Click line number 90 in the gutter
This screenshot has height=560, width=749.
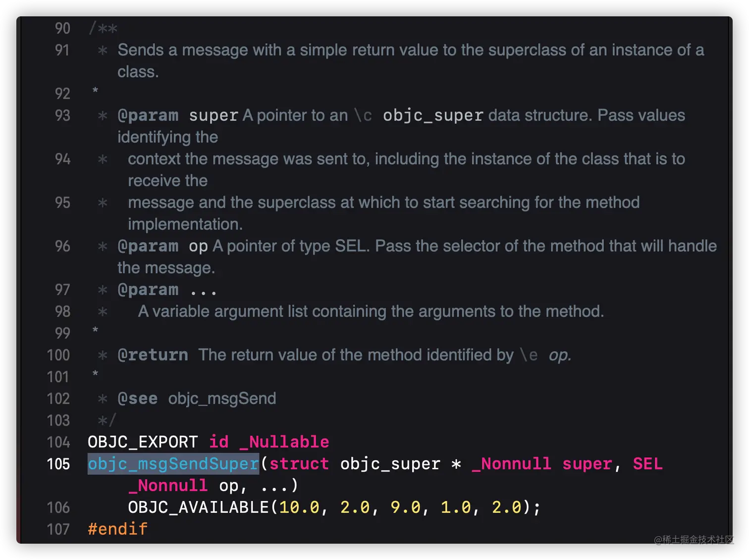point(62,28)
